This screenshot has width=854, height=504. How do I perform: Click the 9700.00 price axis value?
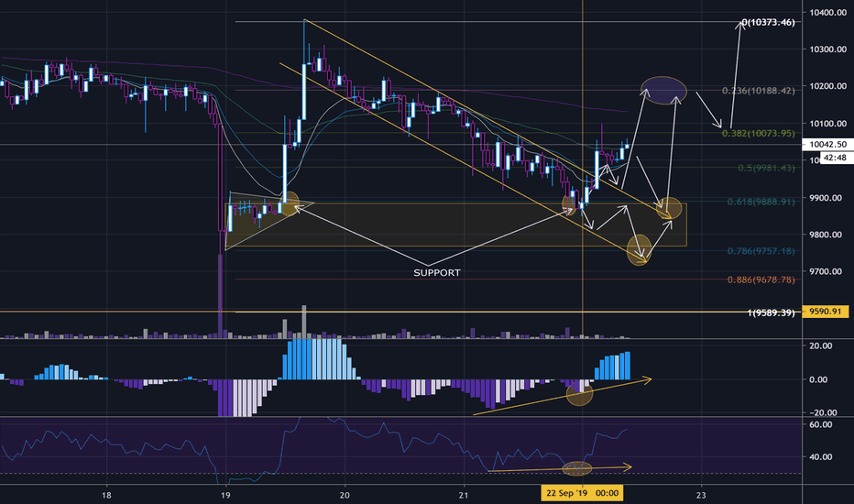(x=826, y=272)
